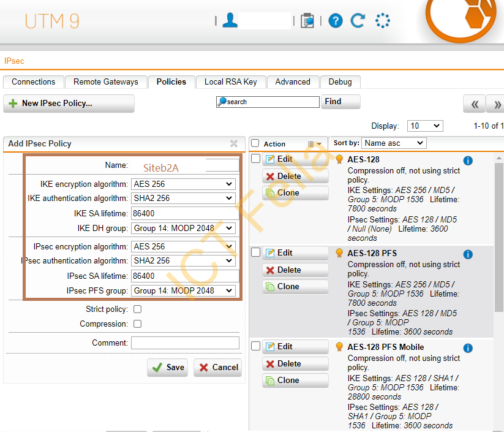Screen dimensions: 504x432
Task: Click the orange status icon beside AES-128
Action: click(x=339, y=159)
